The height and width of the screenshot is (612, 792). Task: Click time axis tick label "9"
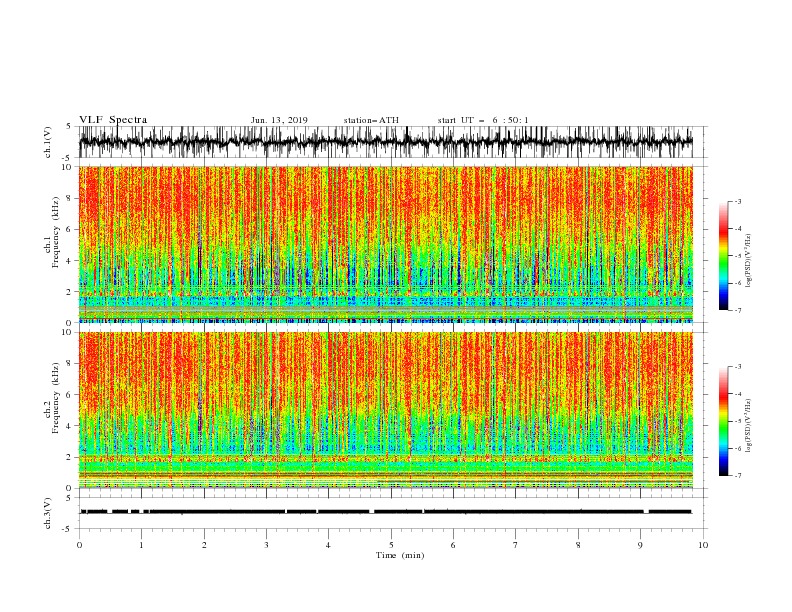coord(640,545)
